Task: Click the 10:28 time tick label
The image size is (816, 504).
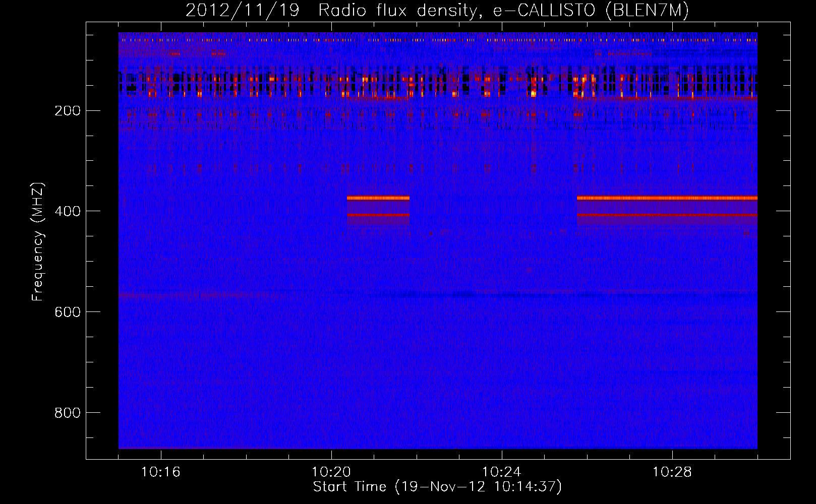Action: (672, 472)
